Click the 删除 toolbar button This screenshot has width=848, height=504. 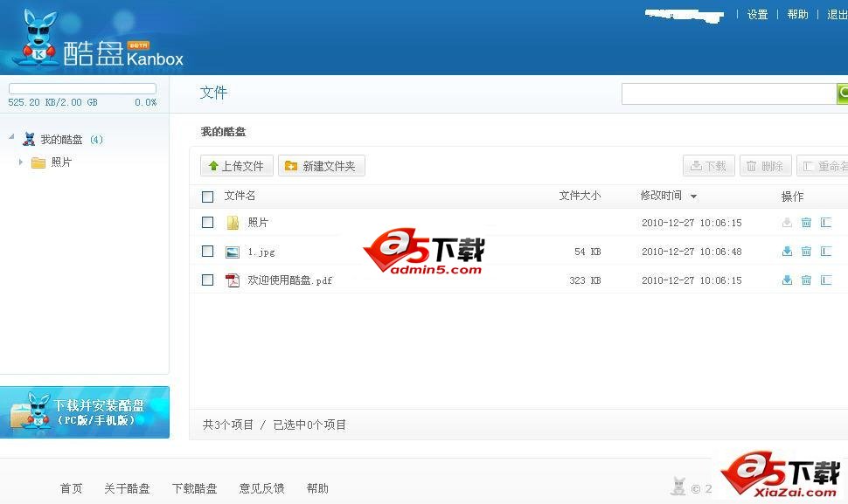(x=766, y=166)
